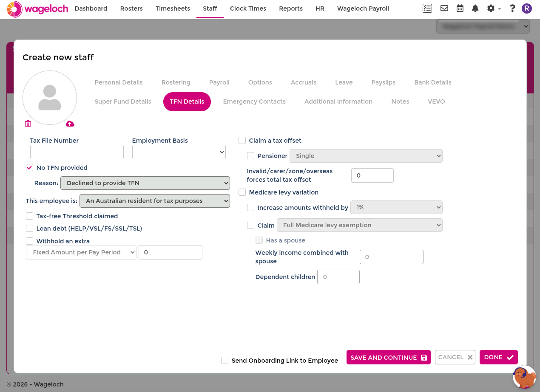Open the support chat mascot icon
540x392 pixels.
(x=524, y=377)
